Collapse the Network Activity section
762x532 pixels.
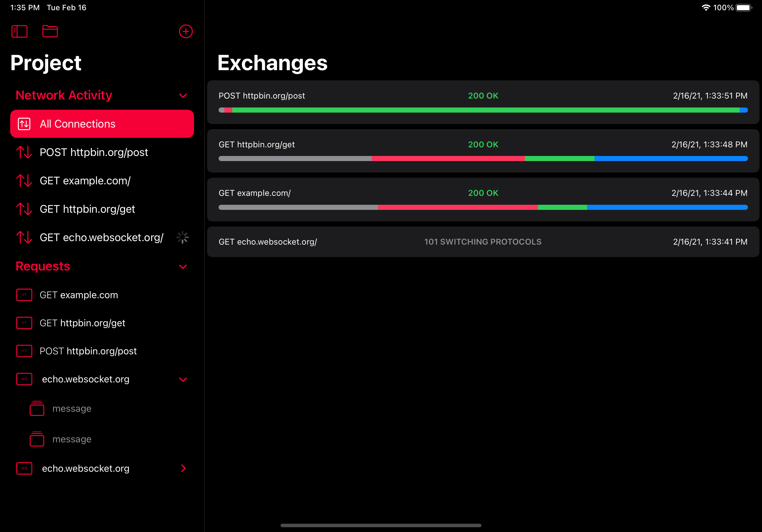point(183,96)
